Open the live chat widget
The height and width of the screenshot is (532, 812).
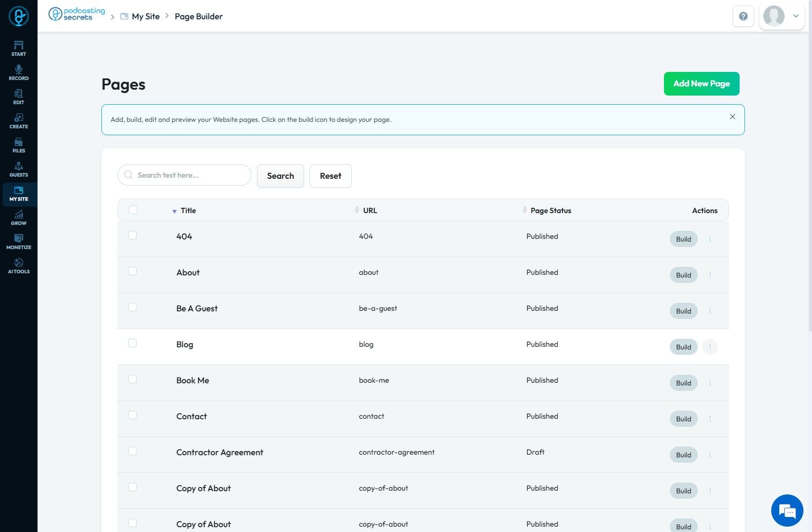pyautogui.click(x=787, y=511)
